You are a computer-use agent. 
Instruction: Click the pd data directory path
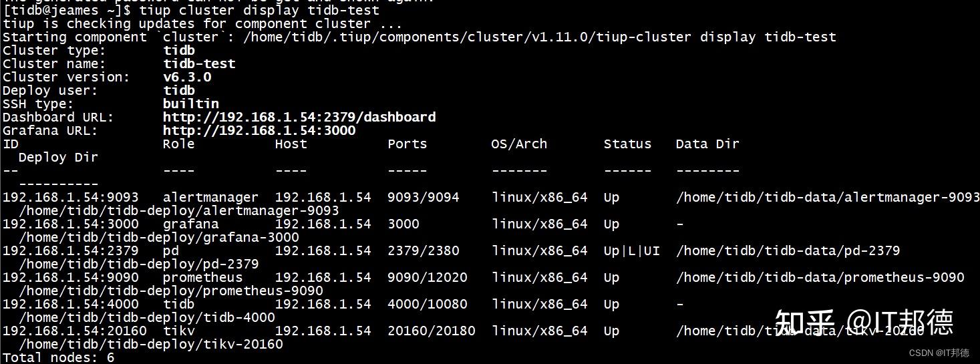[x=788, y=251]
